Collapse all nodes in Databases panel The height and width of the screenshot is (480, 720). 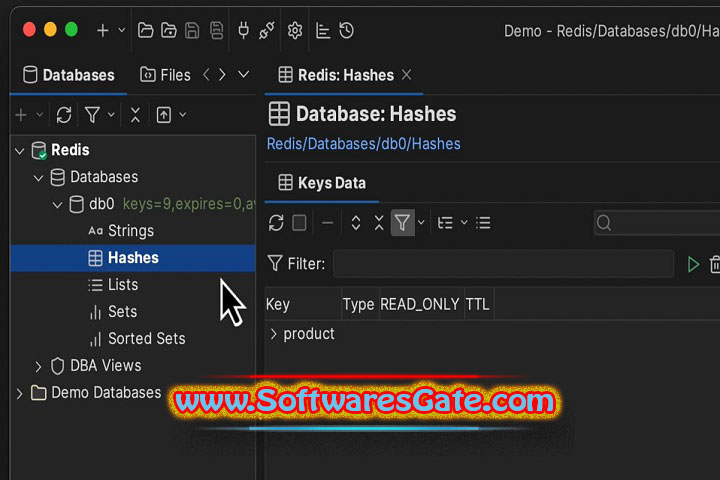[135, 115]
